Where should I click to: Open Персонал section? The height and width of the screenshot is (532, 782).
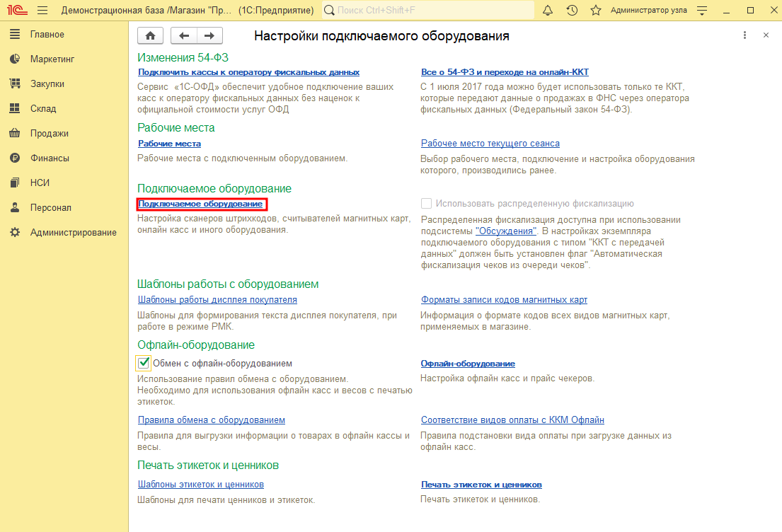click(50, 207)
